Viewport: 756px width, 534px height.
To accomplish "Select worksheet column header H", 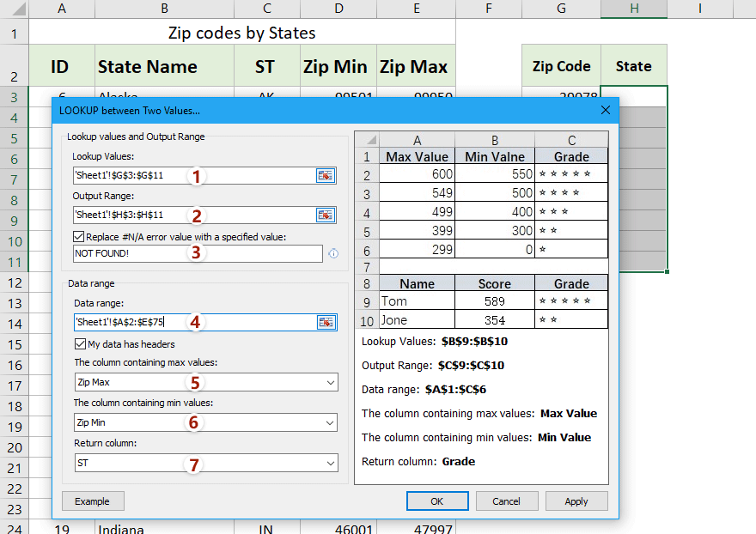I will (633, 8).
